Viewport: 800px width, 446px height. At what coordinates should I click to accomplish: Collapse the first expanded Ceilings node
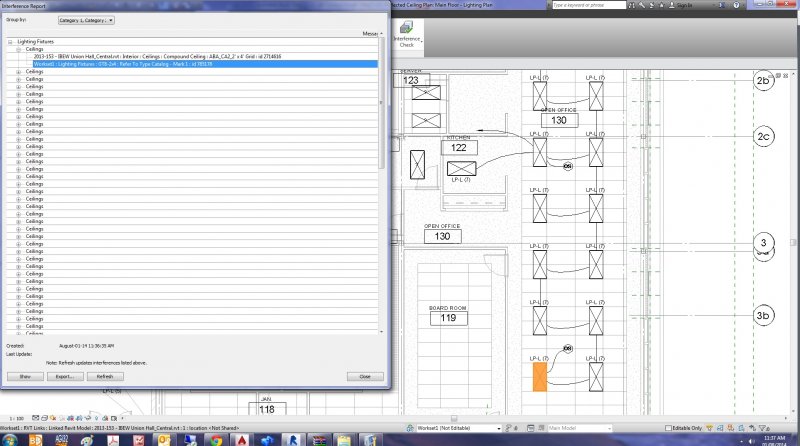click(x=18, y=49)
